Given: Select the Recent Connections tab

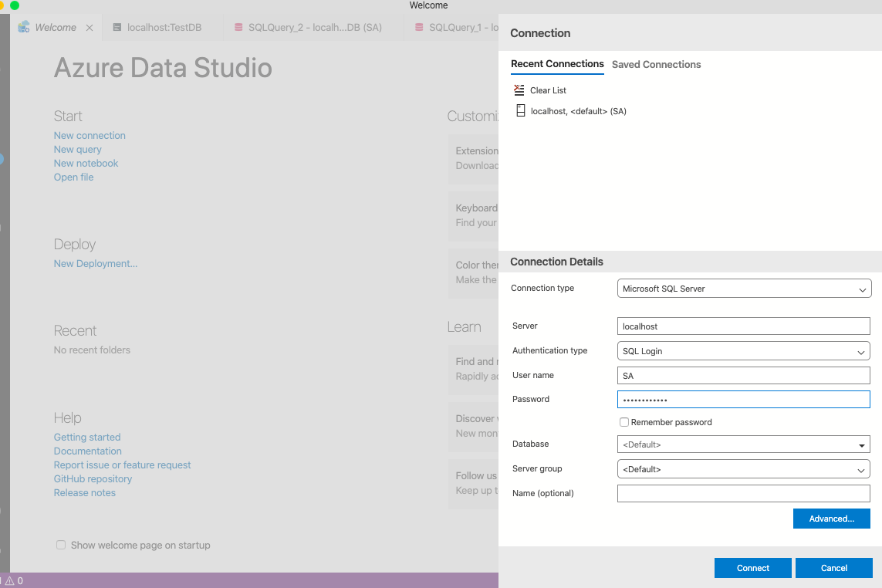Looking at the screenshot, I should click(x=557, y=64).
